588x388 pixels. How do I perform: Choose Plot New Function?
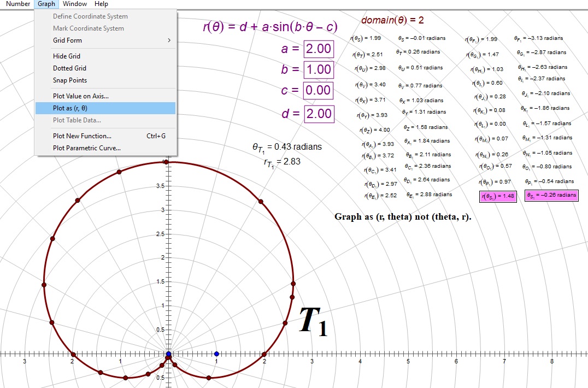(82, 136)
